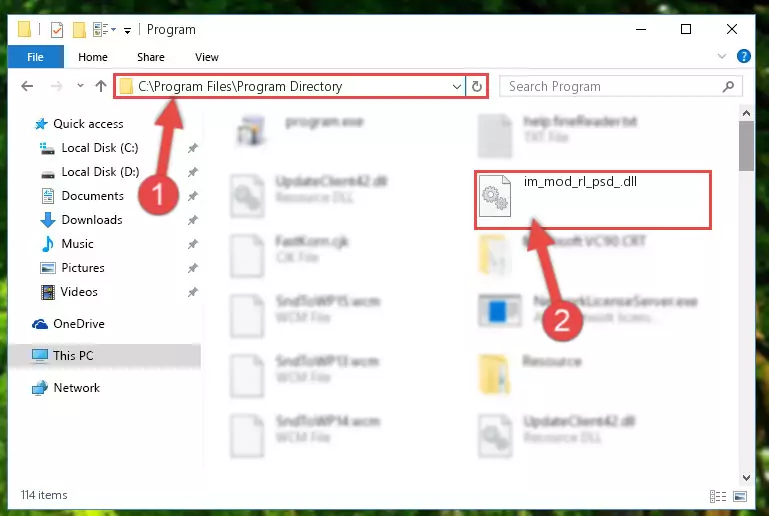Unpin Documents via its pin icon
The image size is (769, 516).
(193, 196)
